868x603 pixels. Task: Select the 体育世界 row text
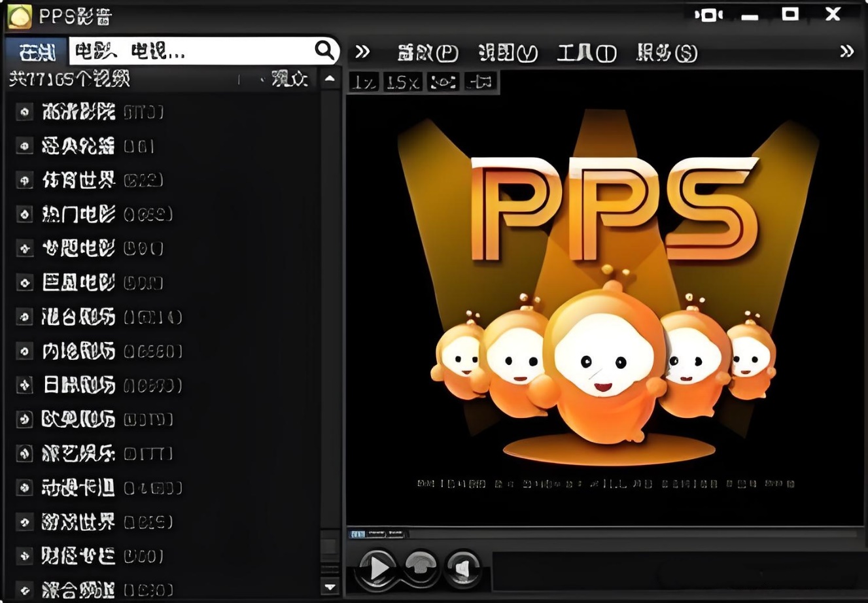(x=78, y=180)
